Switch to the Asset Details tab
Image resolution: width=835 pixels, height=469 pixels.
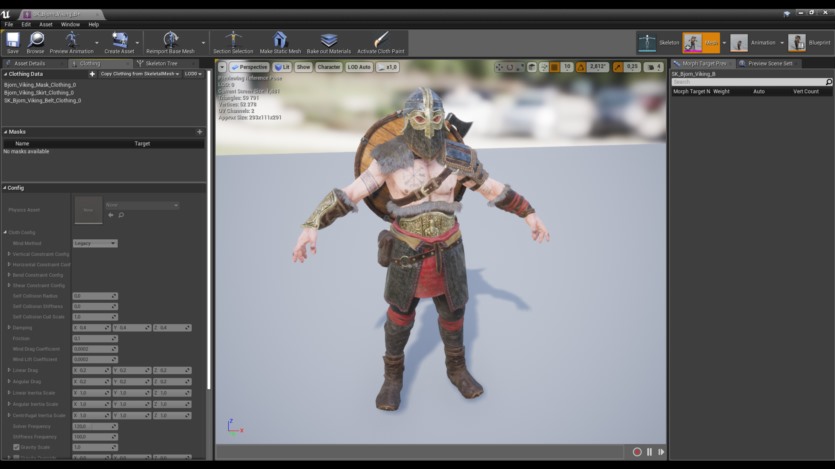pos(33,63)
